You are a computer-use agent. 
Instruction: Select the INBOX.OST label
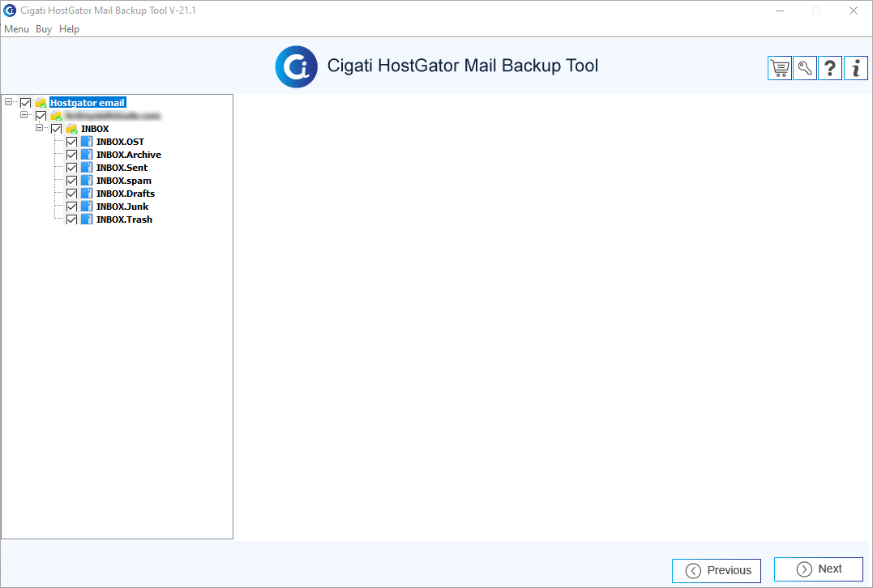120,142
